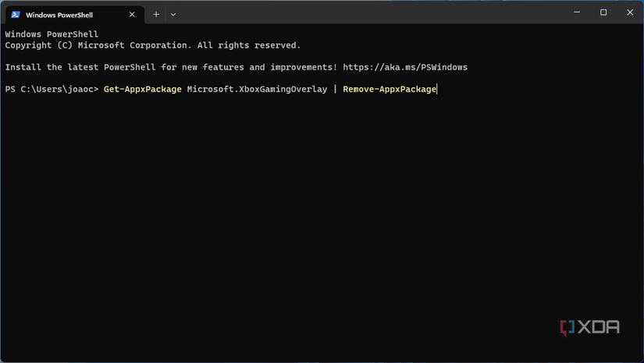Click the first "Windows PowerShell" output line
This screenshot has height=363, width=644.
click(52, 34)
